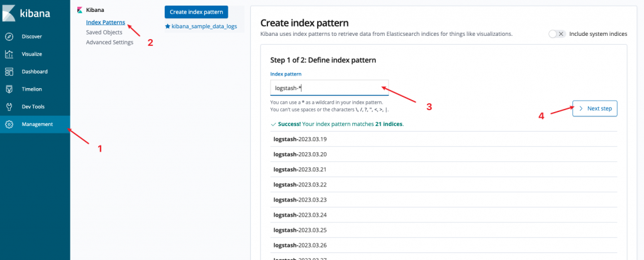Open the Advanced Settings link

(109, 42)
